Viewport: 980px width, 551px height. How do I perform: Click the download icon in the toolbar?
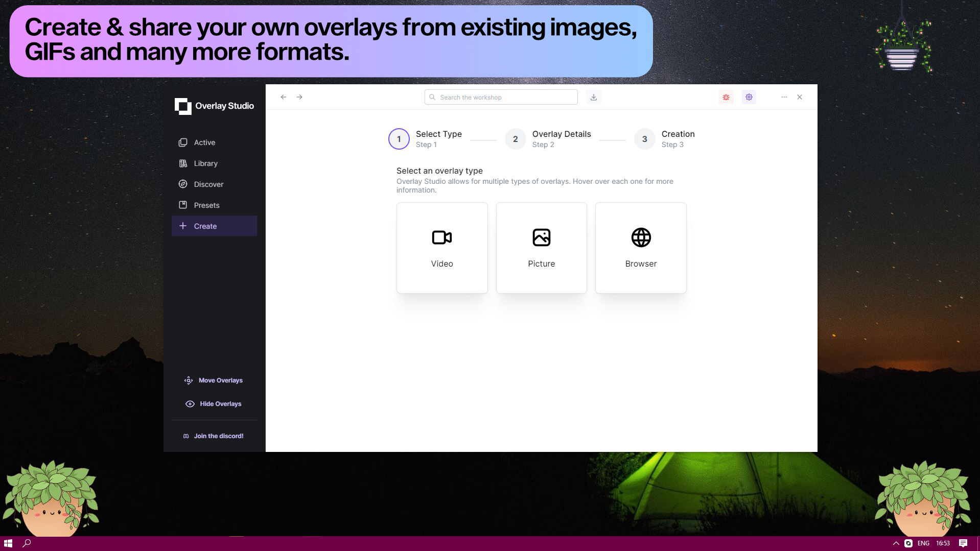(593, 97)
